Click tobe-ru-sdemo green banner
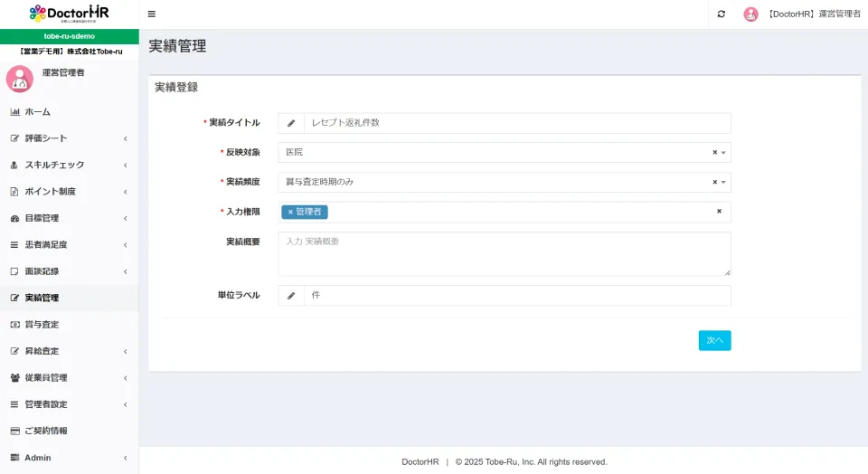This screenshot has width=868, height=474. point(70,36)
